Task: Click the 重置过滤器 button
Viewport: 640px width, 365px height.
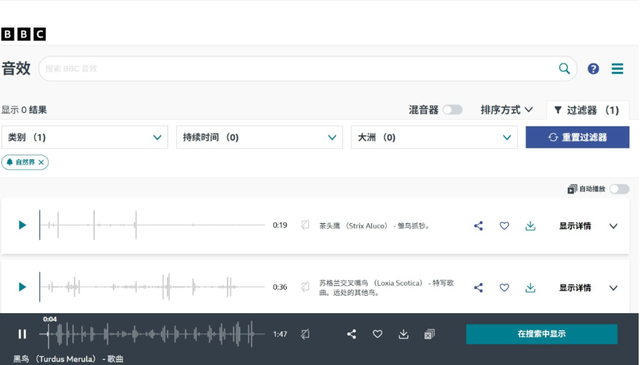Action: tap(577, 137)
